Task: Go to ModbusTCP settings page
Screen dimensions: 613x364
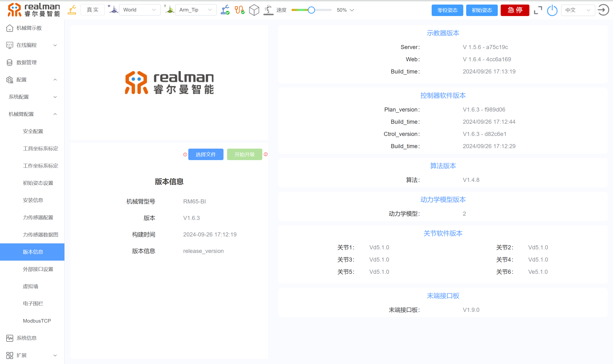Action: pyautogui.click(x=37, y=321)
